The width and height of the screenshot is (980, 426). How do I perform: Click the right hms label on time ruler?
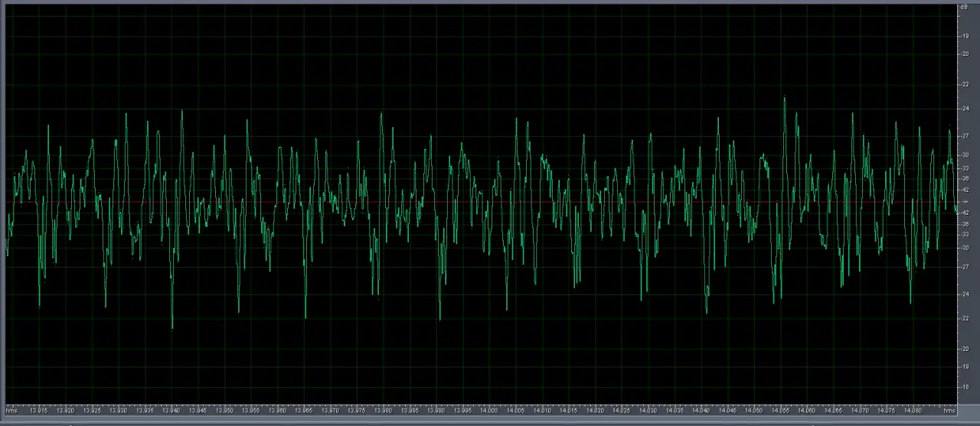point(949,411)
